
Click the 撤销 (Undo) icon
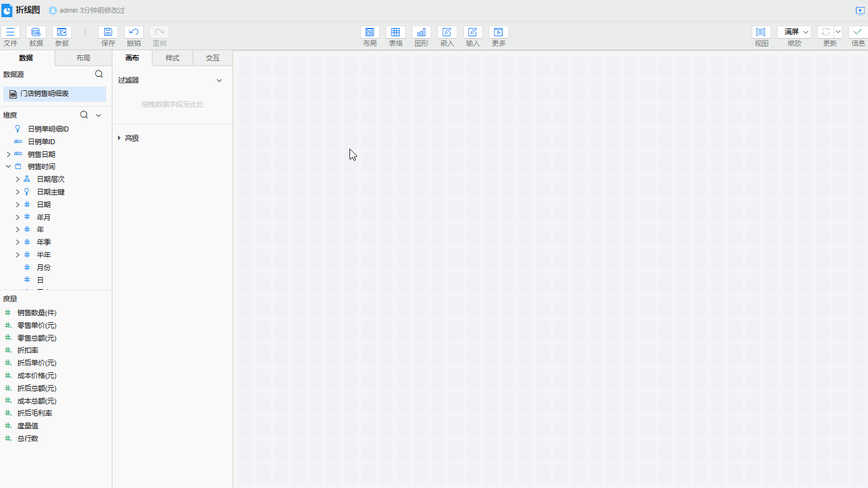pyautogui.click(x=133, y=32)
